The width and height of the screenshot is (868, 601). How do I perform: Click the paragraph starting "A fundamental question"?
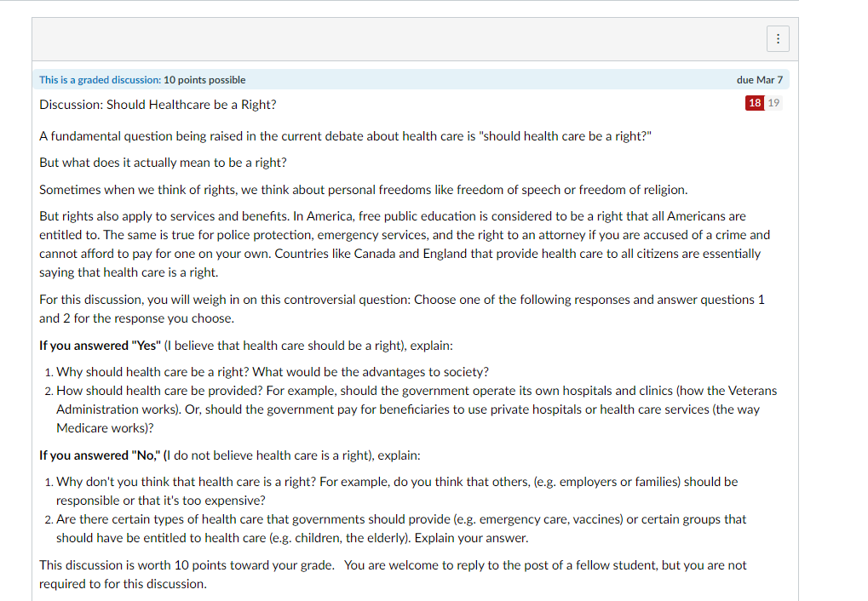[x=346, y=136]
